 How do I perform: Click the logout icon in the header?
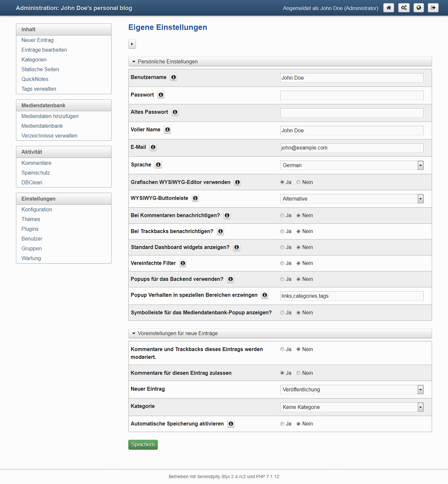(433, 8)
